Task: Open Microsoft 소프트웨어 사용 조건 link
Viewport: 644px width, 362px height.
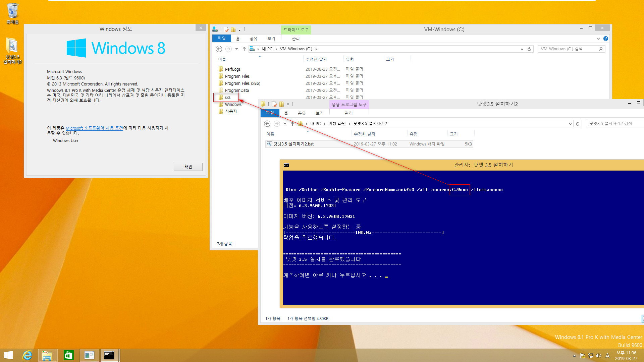Action: 95,128
